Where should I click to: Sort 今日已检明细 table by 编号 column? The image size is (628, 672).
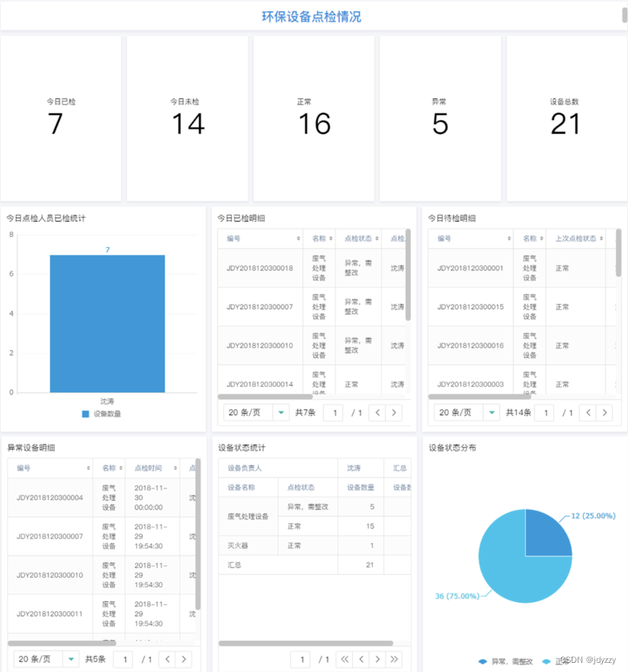click(298, 238)
